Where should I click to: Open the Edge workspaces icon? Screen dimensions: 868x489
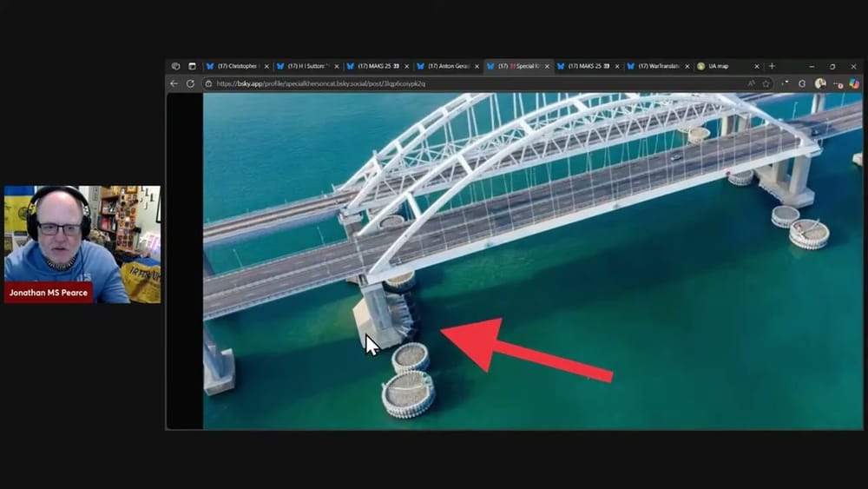pyautogui.click(x=175, y=66)
